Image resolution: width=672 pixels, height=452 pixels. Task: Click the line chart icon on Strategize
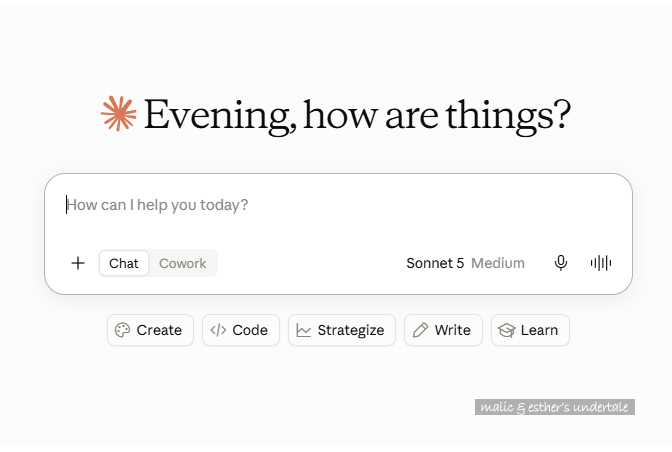(303, 330)
